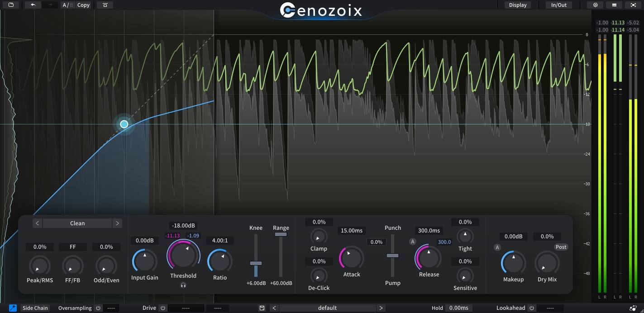Enable auto Release with the A toggle
644x313 pixels.
[413, 242]
